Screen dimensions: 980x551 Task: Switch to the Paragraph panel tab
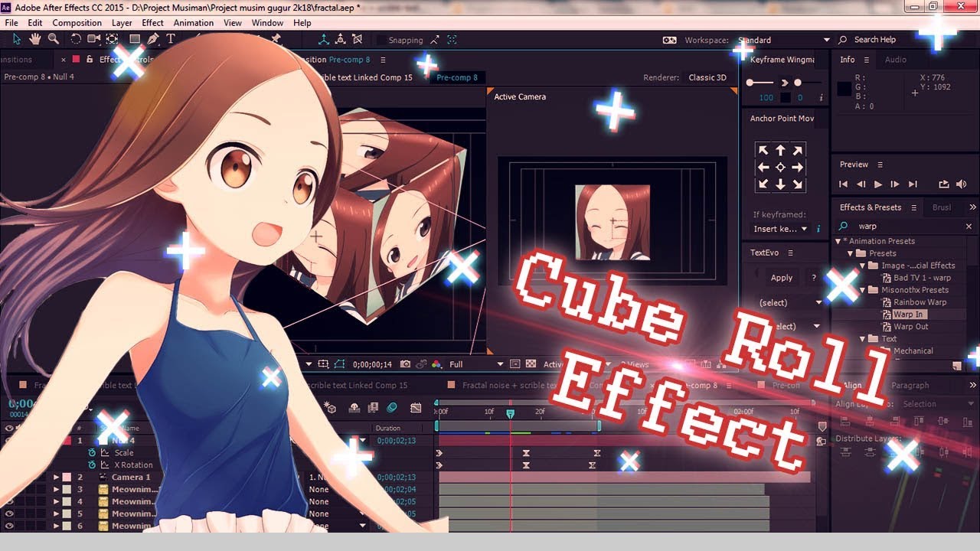click(910, 386)
